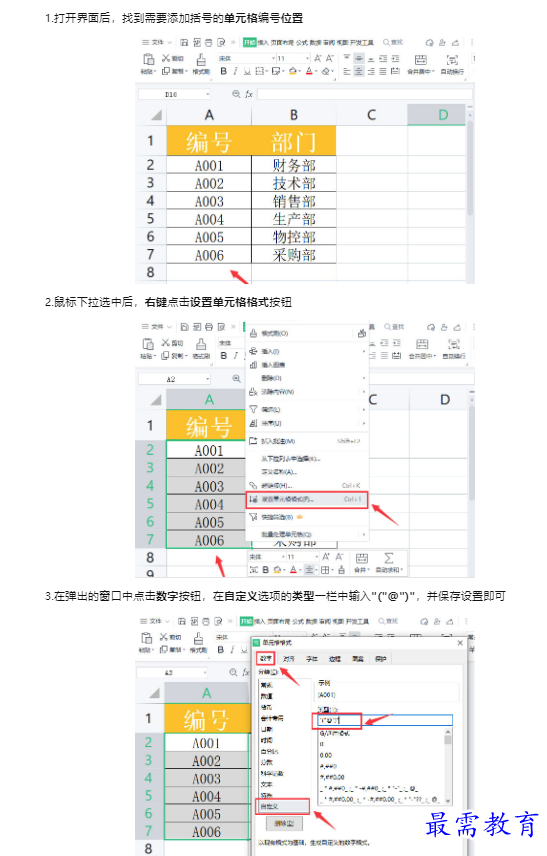Image resolution: width=547 pixels, height=856 pixels.
Task: Open the D10 name box dropdown in step 1
Action: (207, 94)
